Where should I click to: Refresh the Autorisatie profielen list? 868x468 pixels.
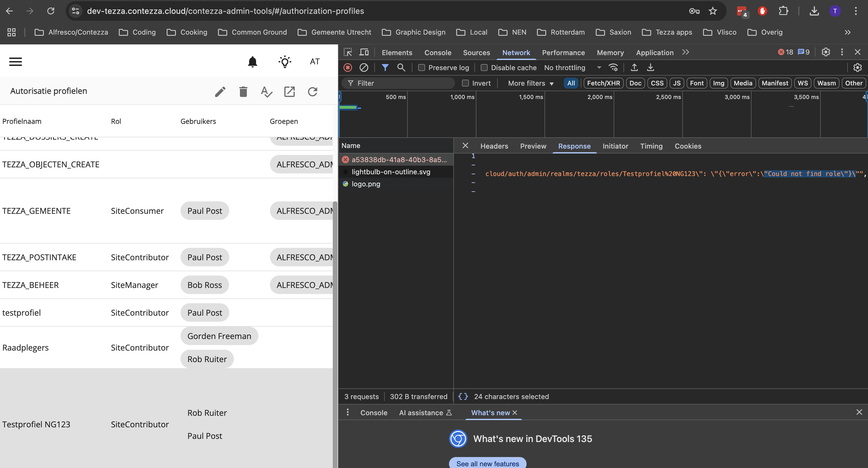pyautogui.click(x=312, y=92)
